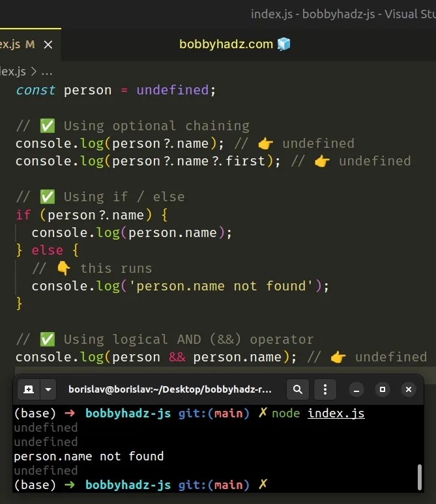Close the terminal window
Screen dimensions: 436x504
pos(409,389)
